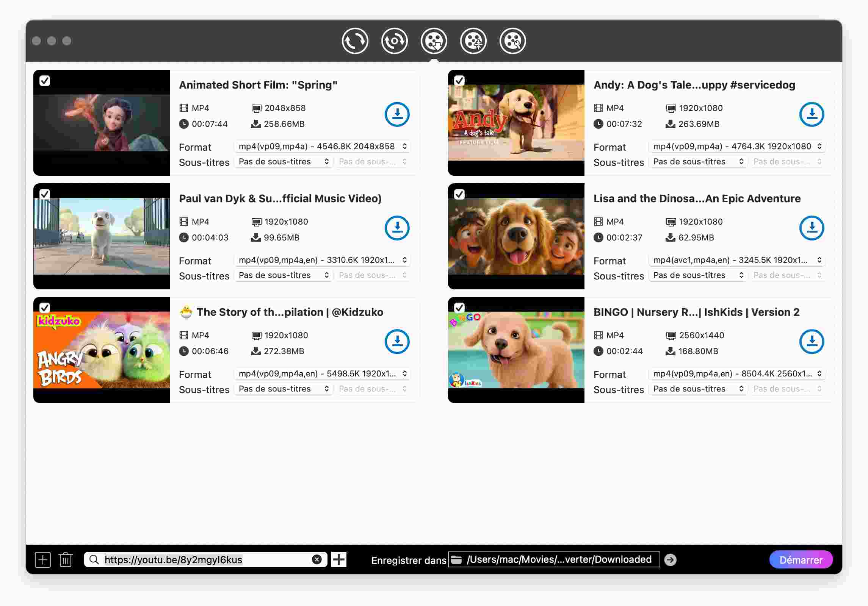Open Sous-titres dropdown for Paul van Dyk video
The height and width of the screenshot is (606, 868).
tap(283, 275)
